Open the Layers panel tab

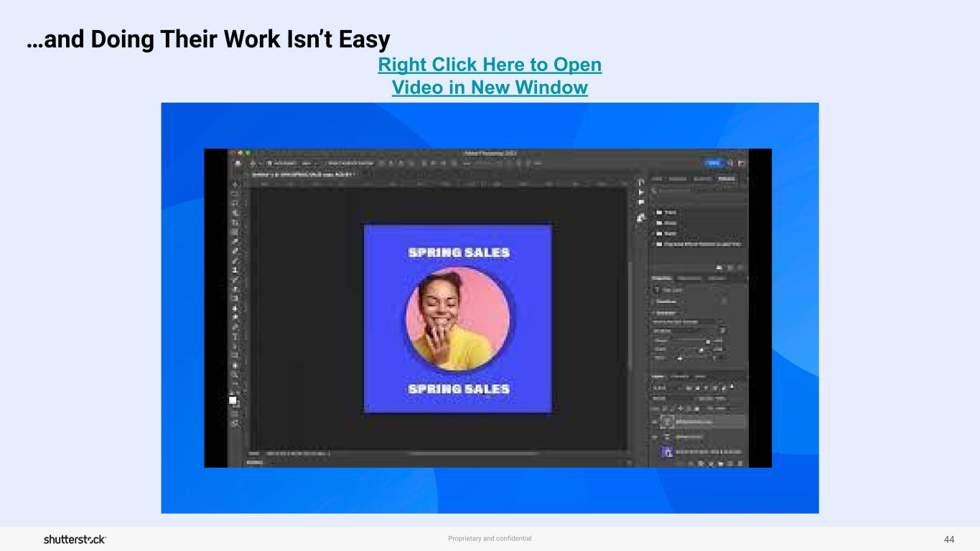[x=659, y=377]
